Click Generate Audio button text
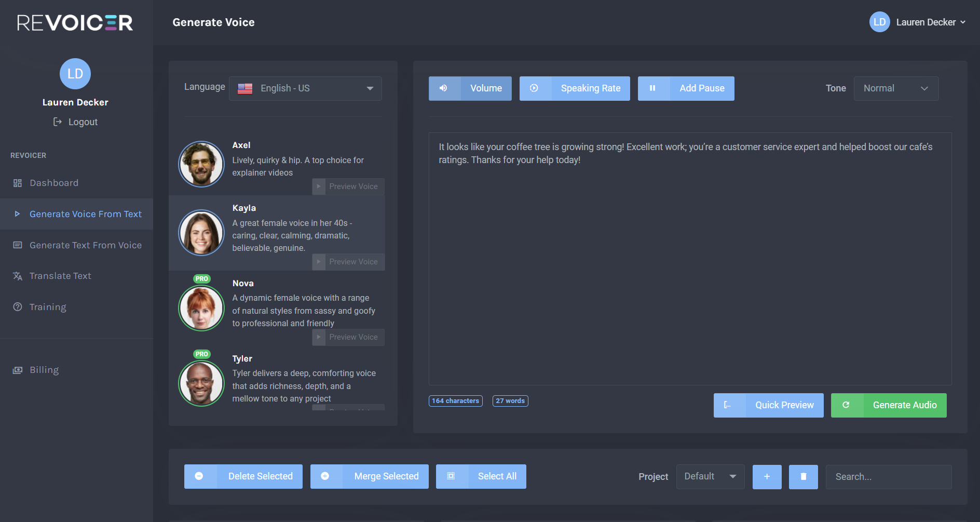Image resolution: width=980 pixels, height=522 pixels. coord(905,405)
